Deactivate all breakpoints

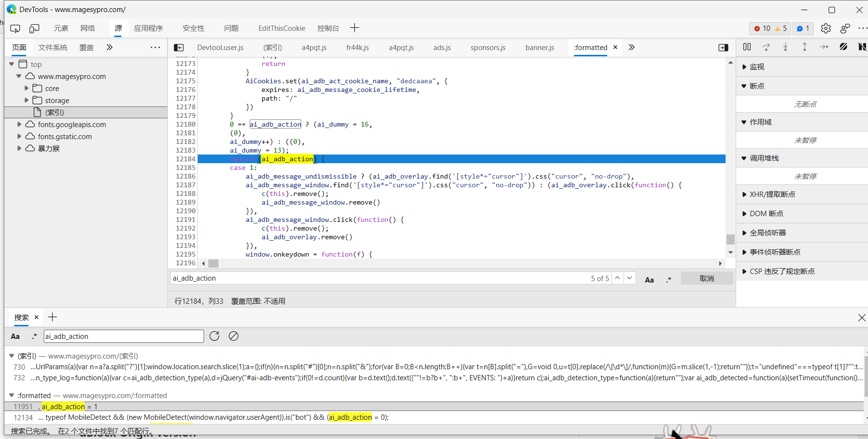coord(843,47)
